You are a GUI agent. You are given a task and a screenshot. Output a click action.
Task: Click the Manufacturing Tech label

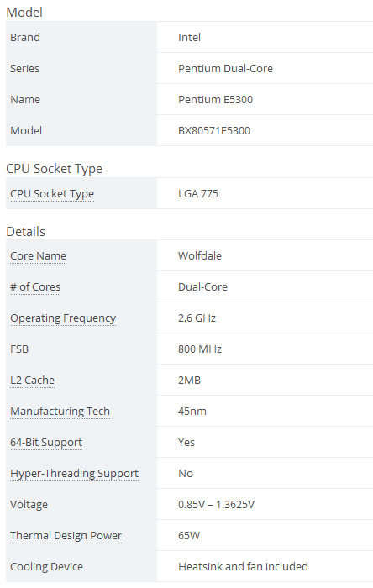(60, 412)
